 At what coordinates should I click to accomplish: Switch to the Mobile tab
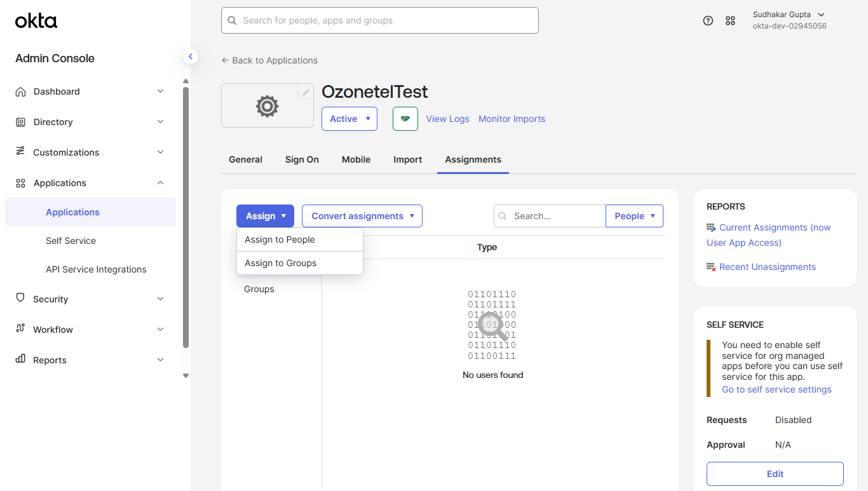click(x=356, y=159)
